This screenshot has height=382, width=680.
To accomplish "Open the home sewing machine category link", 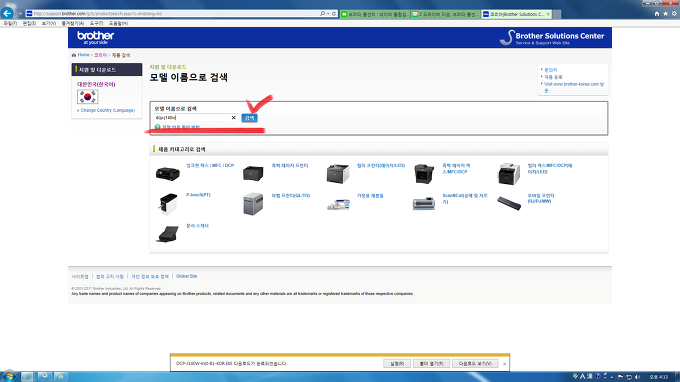I will tap(370, 196).
